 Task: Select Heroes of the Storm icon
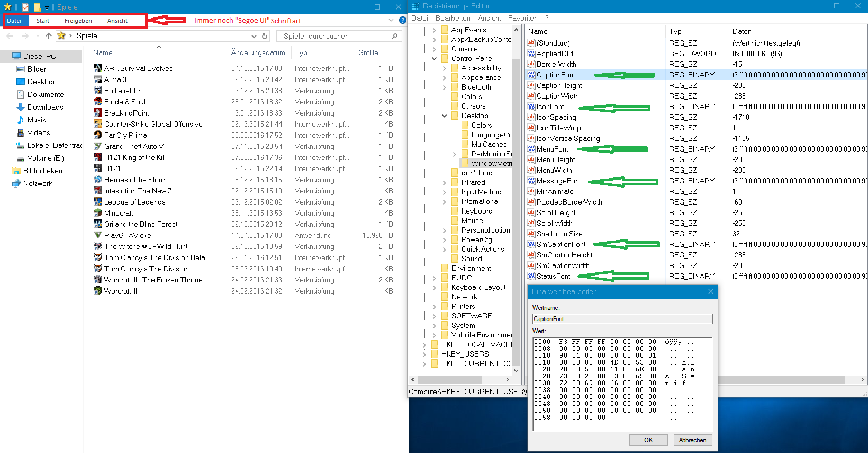98,179
